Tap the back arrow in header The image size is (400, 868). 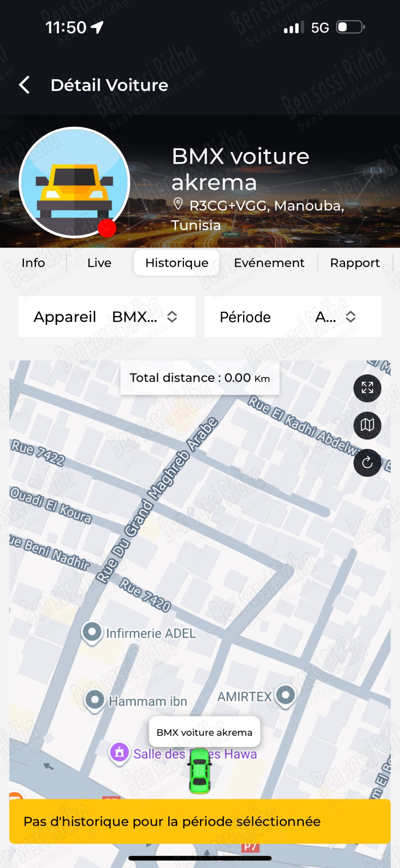pos(24,85)
